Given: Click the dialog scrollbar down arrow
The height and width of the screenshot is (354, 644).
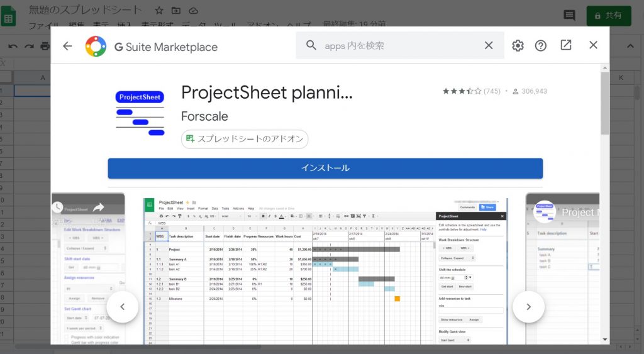Looking at the screenshot, I should coord(604,340).
